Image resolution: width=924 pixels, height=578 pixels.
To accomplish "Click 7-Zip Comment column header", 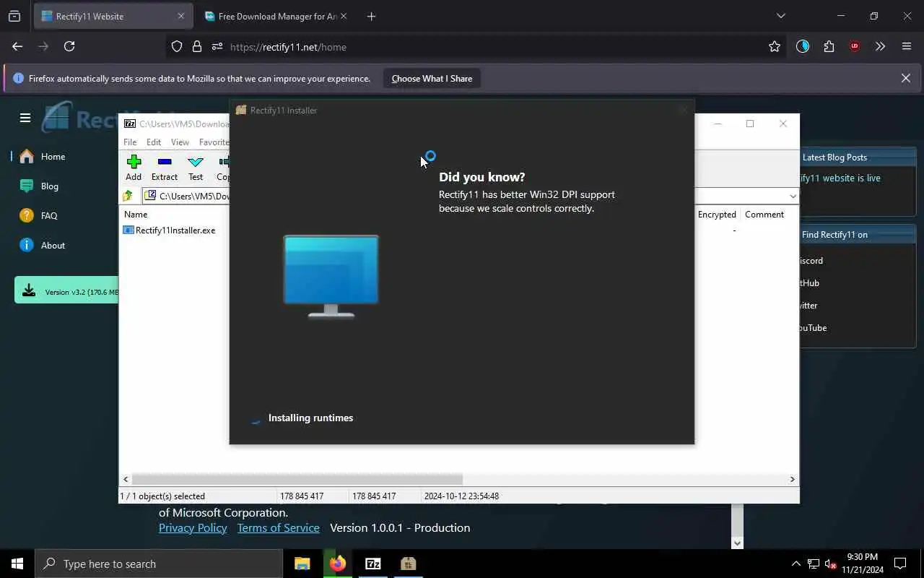I will tap(764, 215).
